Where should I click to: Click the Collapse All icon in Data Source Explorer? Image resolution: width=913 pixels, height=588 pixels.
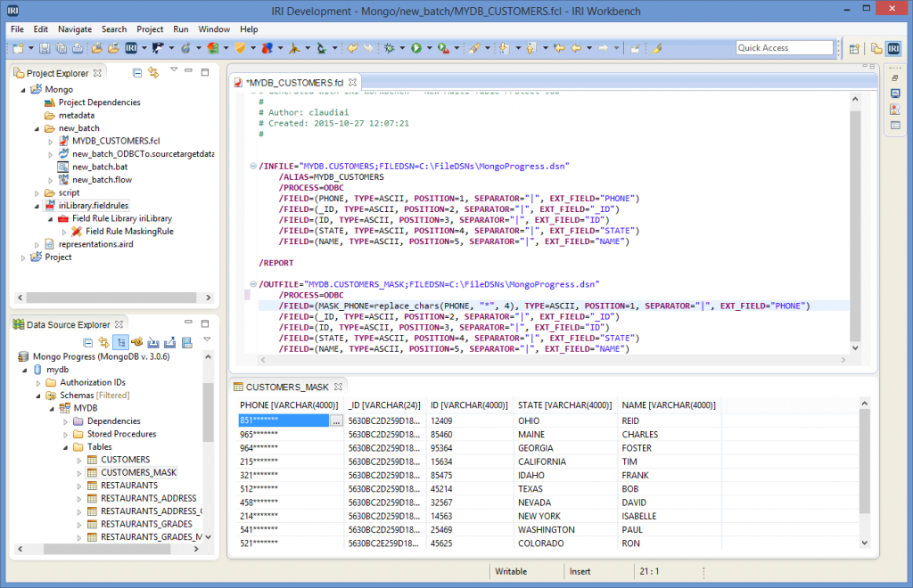(89, 342)
